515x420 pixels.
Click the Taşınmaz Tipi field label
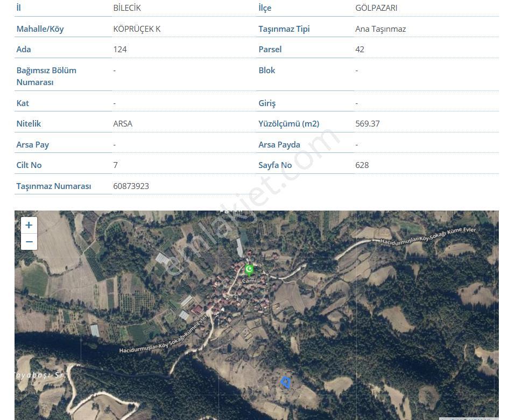tap(284, 29)
